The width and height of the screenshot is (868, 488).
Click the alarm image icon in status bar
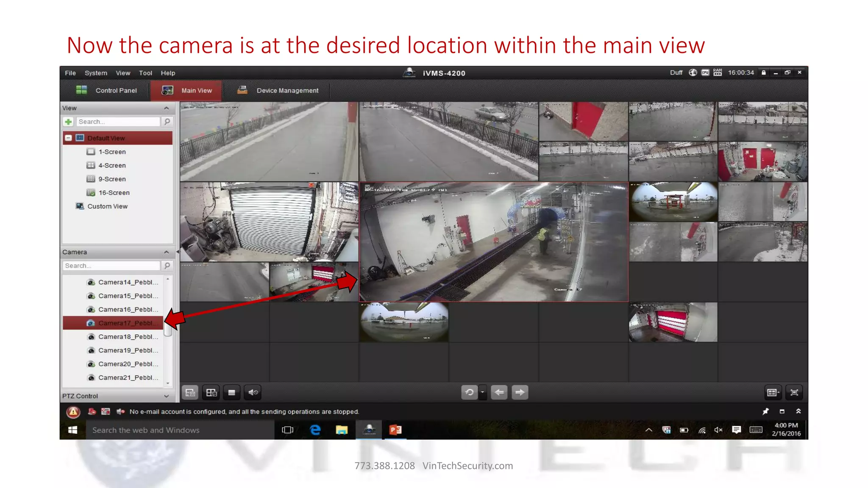click(x=106, y=411)
